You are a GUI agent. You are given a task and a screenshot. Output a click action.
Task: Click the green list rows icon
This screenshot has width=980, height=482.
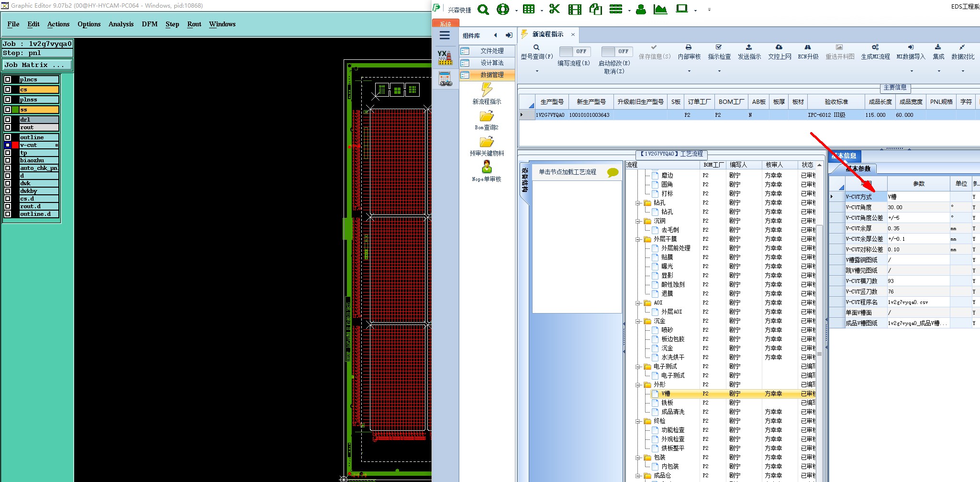point(616,9)
